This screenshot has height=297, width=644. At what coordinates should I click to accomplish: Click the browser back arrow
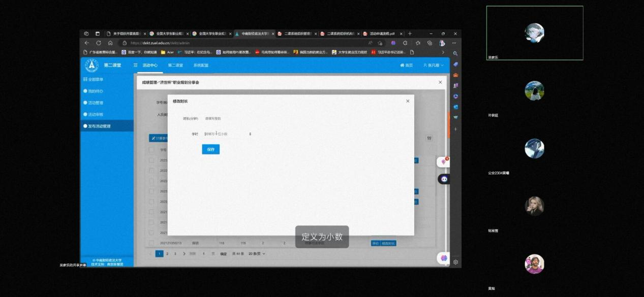click(x=87, y=43)
